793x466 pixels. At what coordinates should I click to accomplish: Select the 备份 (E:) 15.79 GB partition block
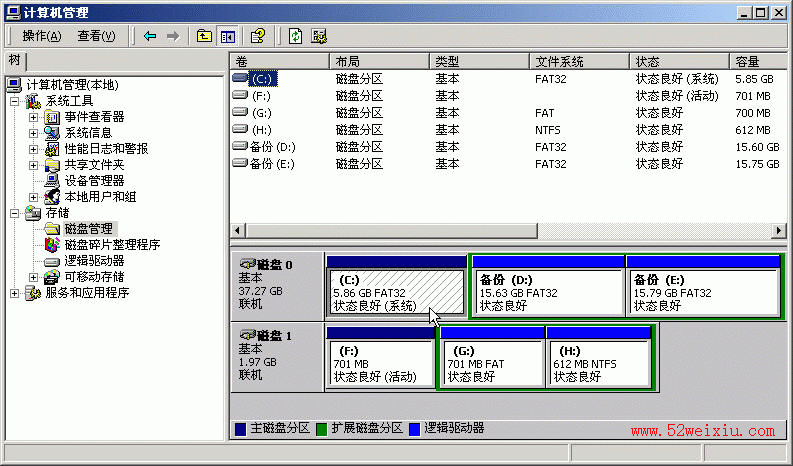tap(703, 293)
